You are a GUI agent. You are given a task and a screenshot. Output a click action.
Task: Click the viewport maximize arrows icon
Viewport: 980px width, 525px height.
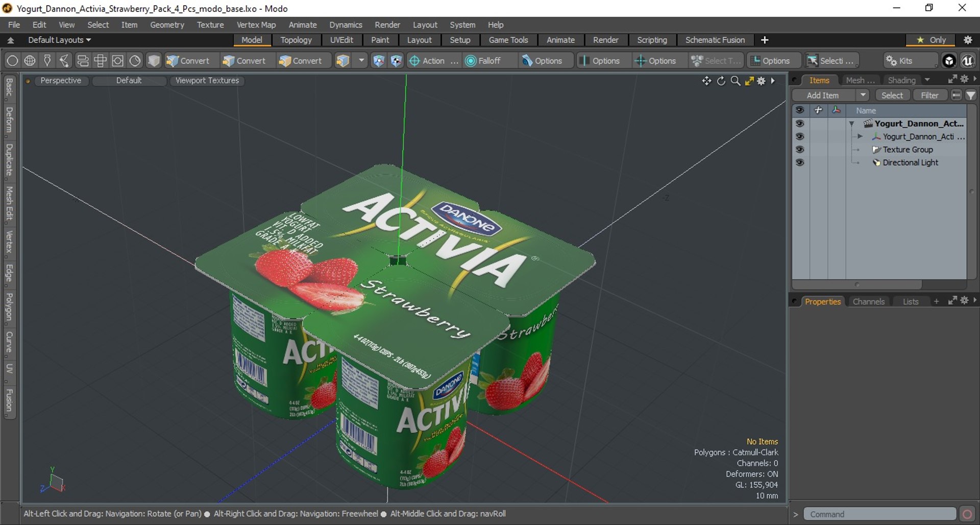tap(749, 81)
